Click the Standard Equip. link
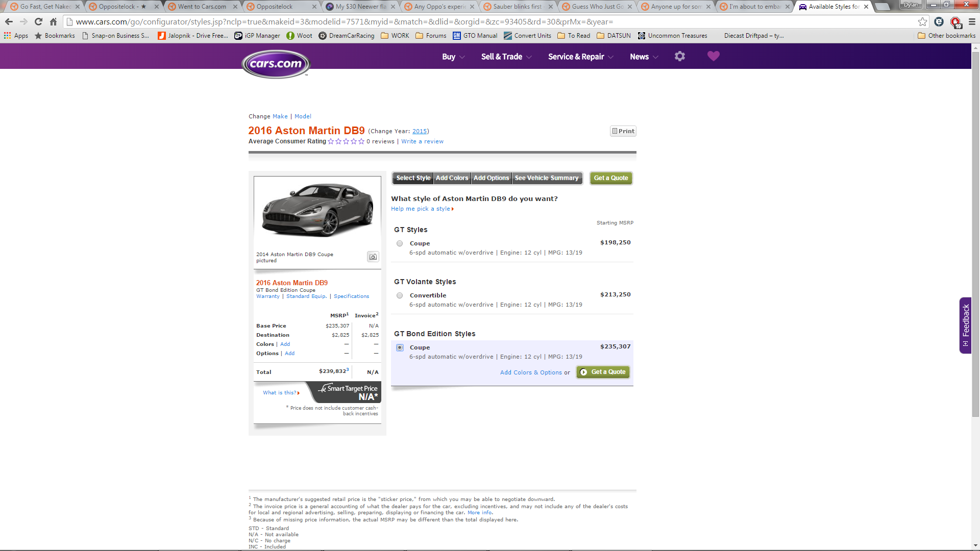Viewport: 980px width, 551px height. (306, 296)
